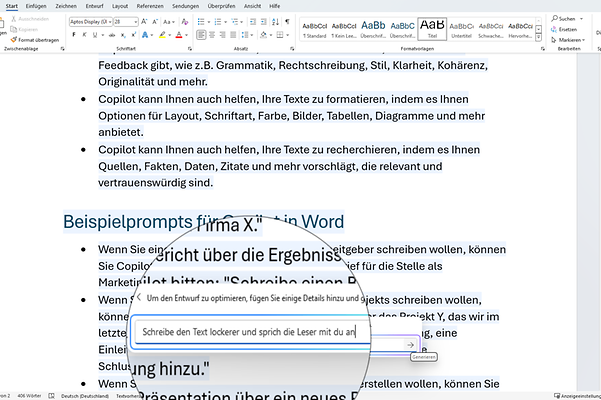
Task: Open the Einfügen tab
Action: pyautogui.click(x=36, y=6)
